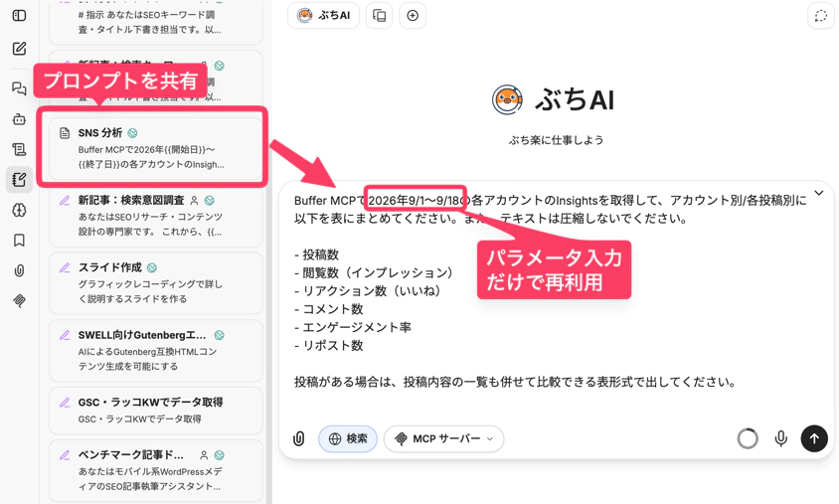Open attachments paperclip icon in sidebar
The image size is (839, 504).
pos(19,270)
